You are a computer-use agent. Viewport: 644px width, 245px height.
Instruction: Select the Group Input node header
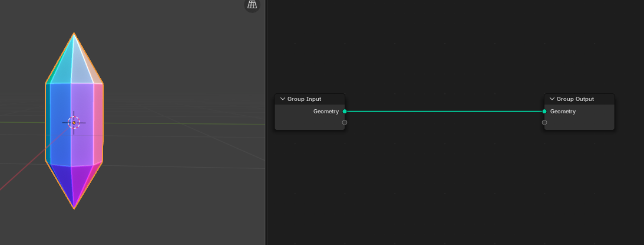click(310, 99)
